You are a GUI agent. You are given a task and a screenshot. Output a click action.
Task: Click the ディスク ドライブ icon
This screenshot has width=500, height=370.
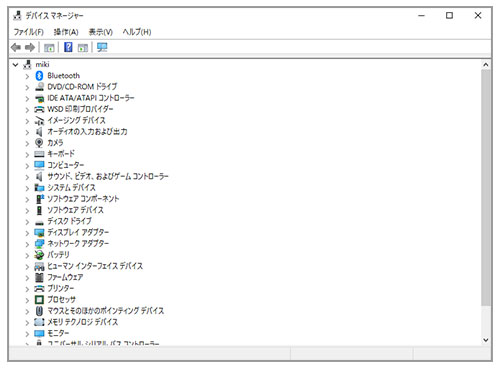[x=39, y=222]
